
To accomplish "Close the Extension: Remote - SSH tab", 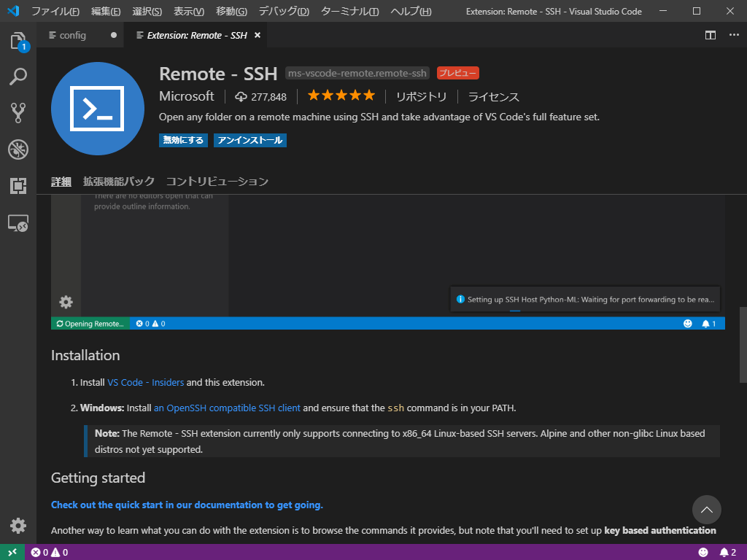I will 258,35.
